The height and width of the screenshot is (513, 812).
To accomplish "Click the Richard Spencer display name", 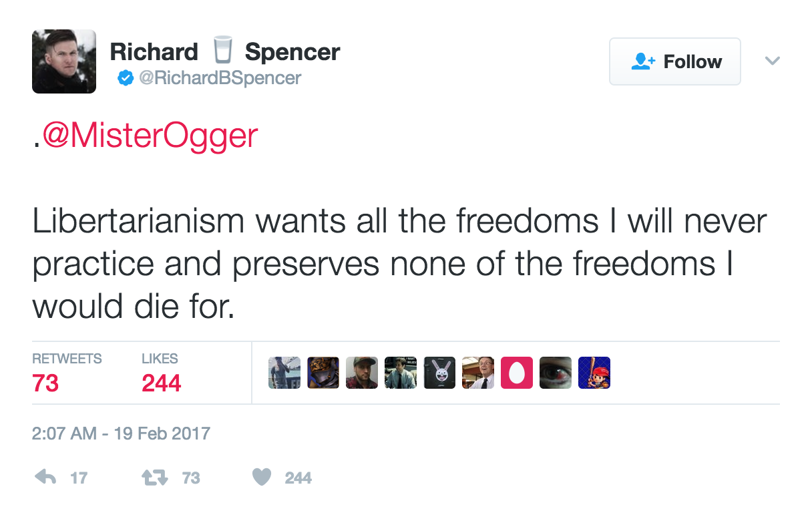I will (x=225, y=52).
